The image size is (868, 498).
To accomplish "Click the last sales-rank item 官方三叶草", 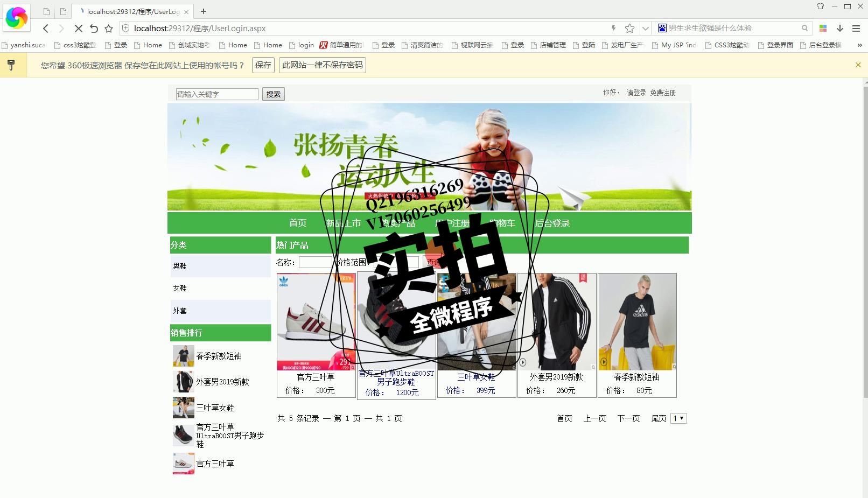I will (x=215, y=464).
